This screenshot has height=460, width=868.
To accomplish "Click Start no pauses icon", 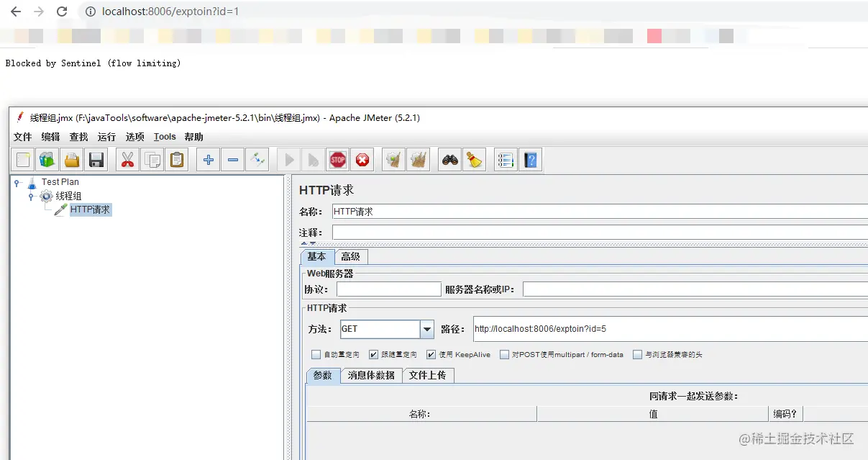I will click(314, 160).
